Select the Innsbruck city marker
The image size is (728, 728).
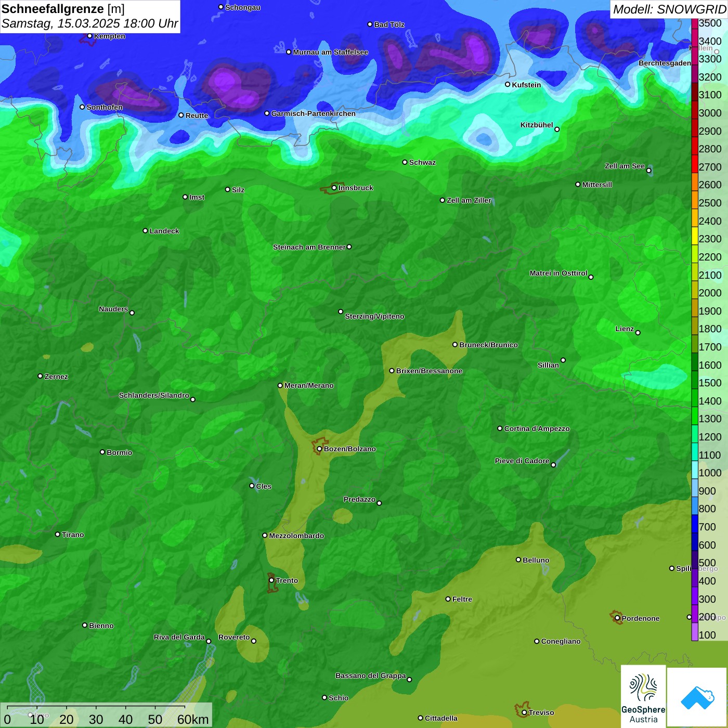point(334,188)
